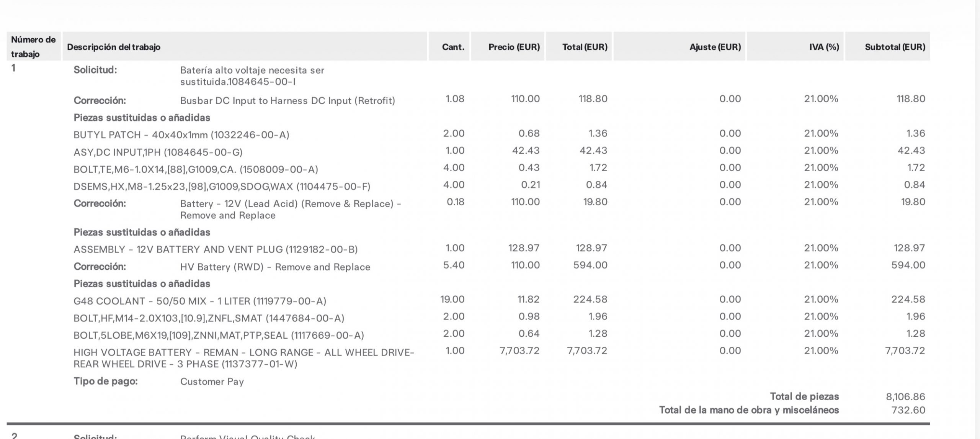Click 'Customer Pay' payment type text
Image resolution: width=980 pixels, height=439 pixels.
[212, 382]
